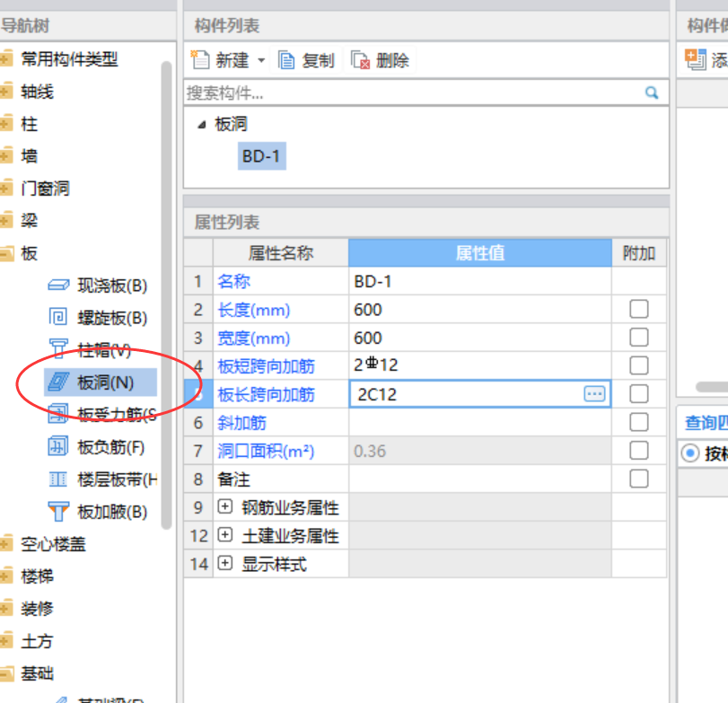The image size is (728, 703).
Task: Select 板负筋(F) negative rebar icon
Action: 58,447
